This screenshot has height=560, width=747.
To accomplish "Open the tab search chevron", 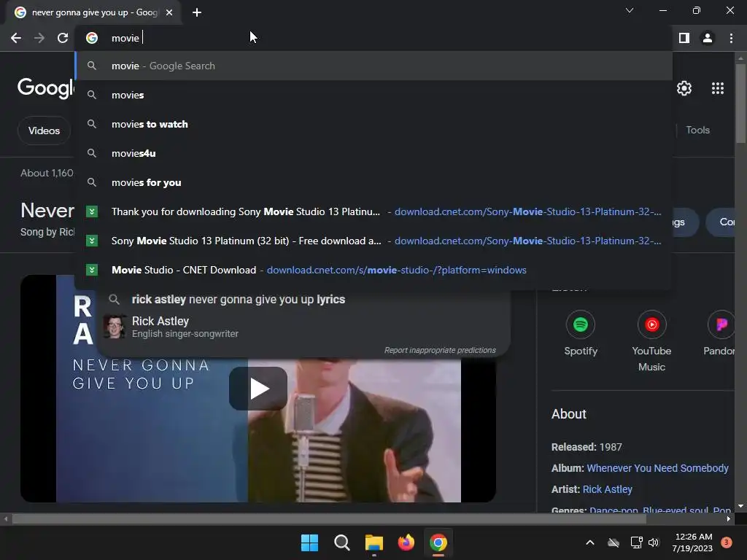I will (630, 10).
